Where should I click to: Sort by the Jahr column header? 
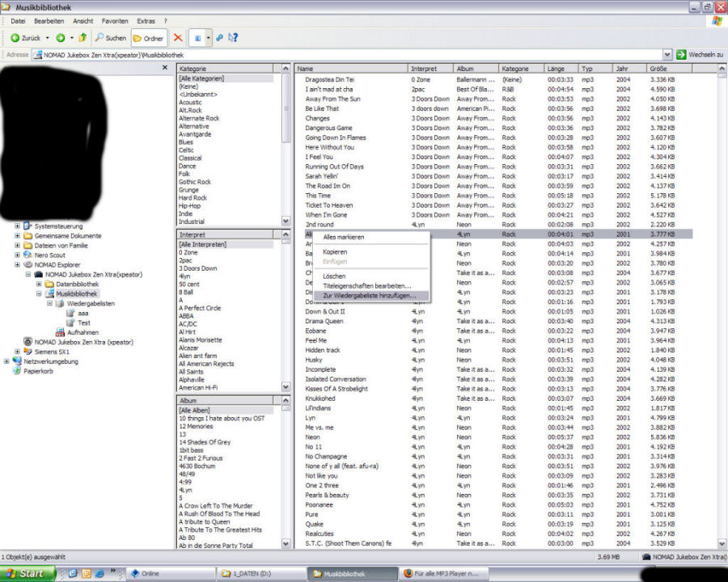pos(629,69)
